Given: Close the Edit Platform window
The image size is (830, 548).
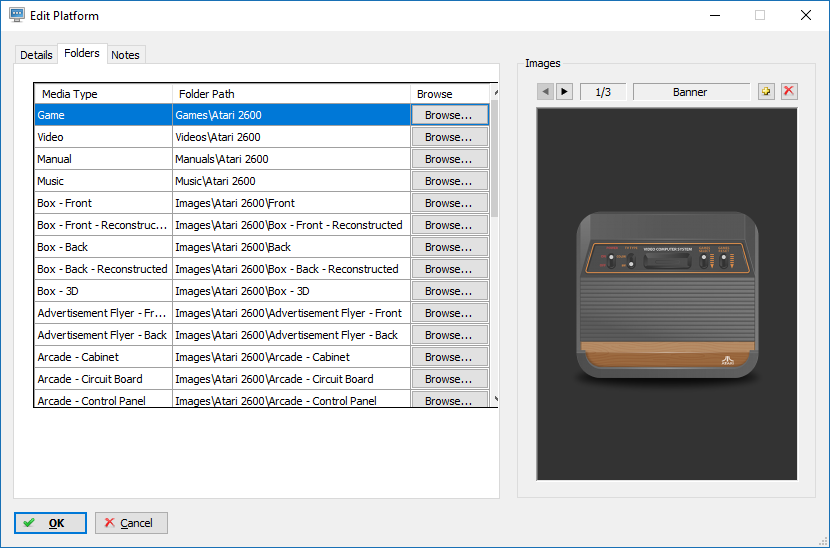Looking at the screenshot, I should tap(806, 15).
